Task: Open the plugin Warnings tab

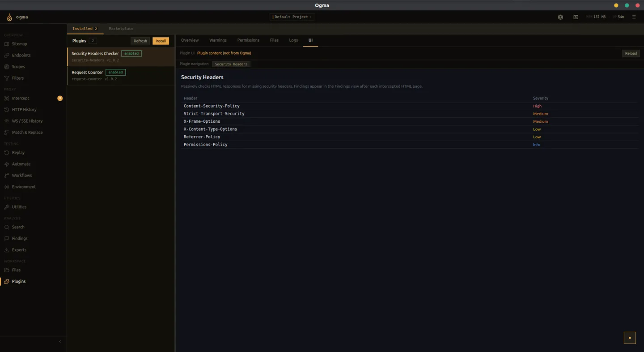Action: 218,40
